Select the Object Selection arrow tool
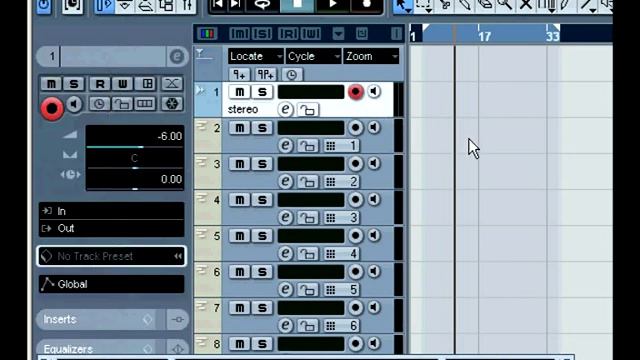The image size is (640, 360). [403, 6]
